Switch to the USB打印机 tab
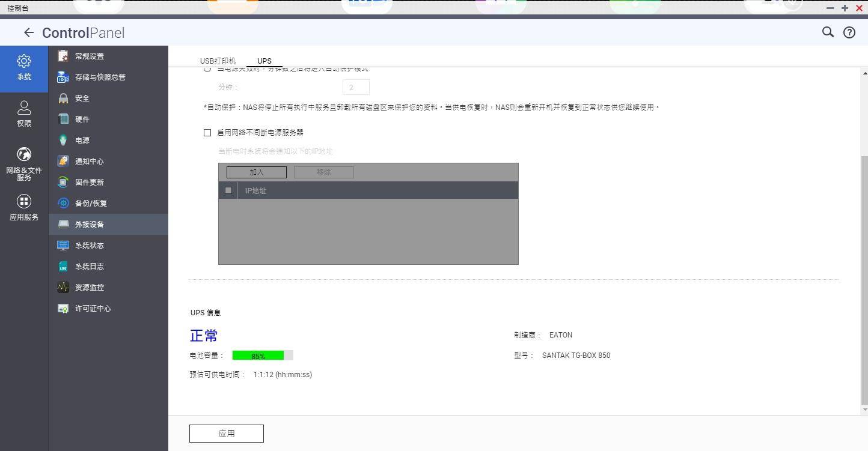This screenshot has width=868, height=451. 217,61
